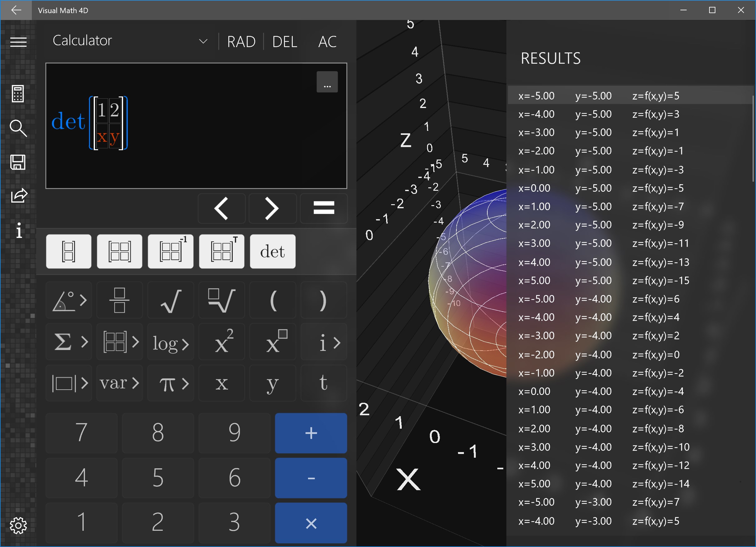Click the results panel scrollbar

click(753, 138)
